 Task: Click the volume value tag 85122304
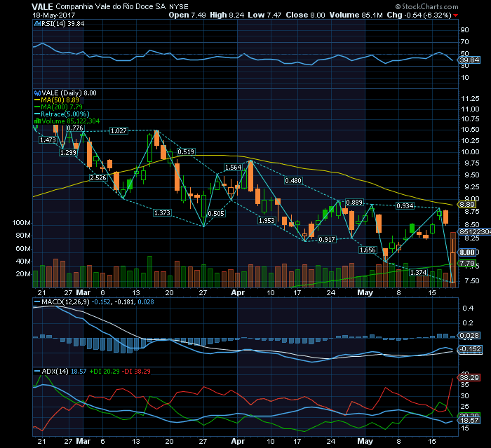point(474,231)
